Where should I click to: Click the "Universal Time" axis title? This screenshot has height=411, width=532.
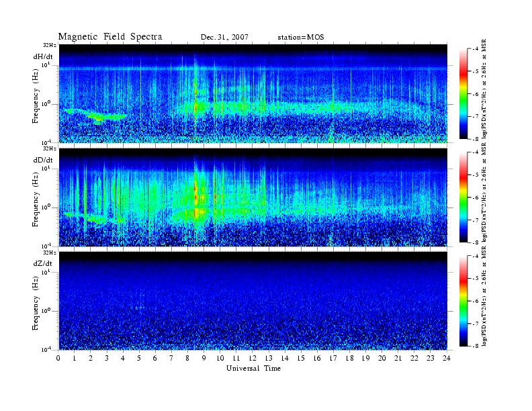(253, 368)
